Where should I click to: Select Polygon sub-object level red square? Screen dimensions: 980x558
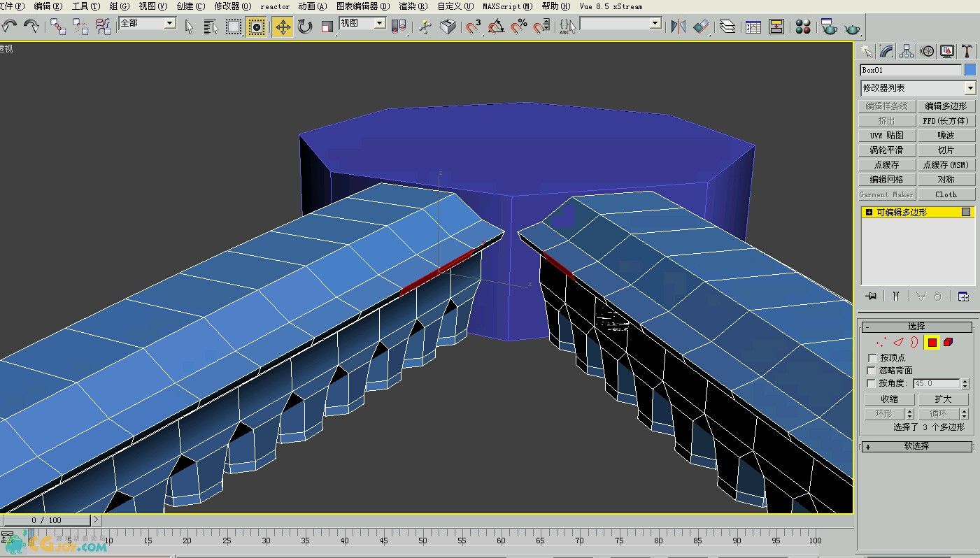click(932, 342)
